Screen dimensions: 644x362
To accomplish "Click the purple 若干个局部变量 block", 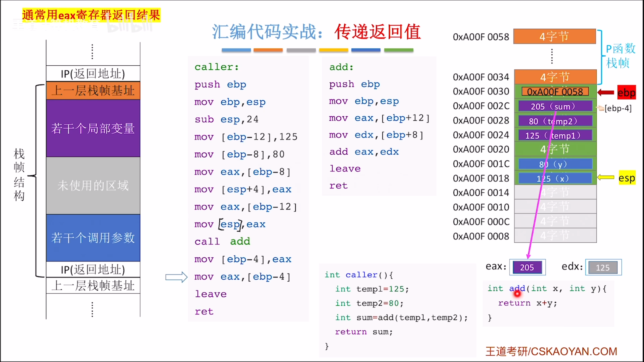I will click(x=93, y=128).
